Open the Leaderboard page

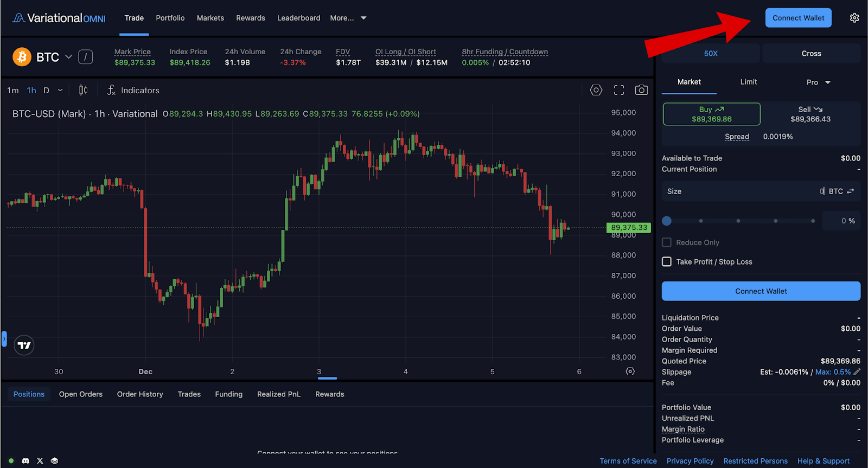299,18
